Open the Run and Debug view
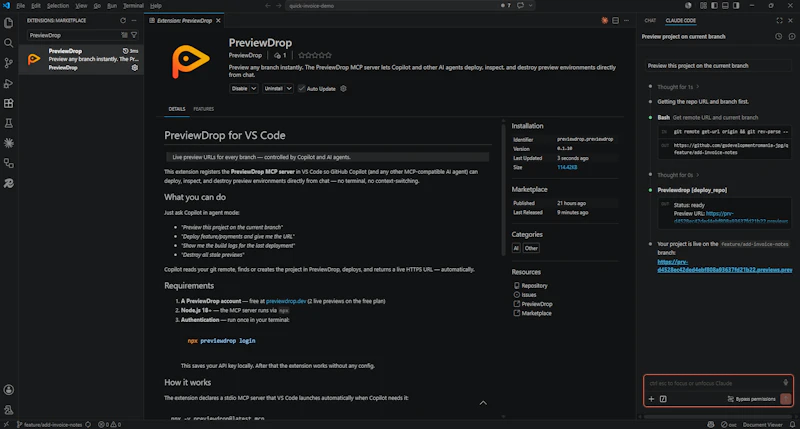Screen dimensions: 800x429 (8, 83)
